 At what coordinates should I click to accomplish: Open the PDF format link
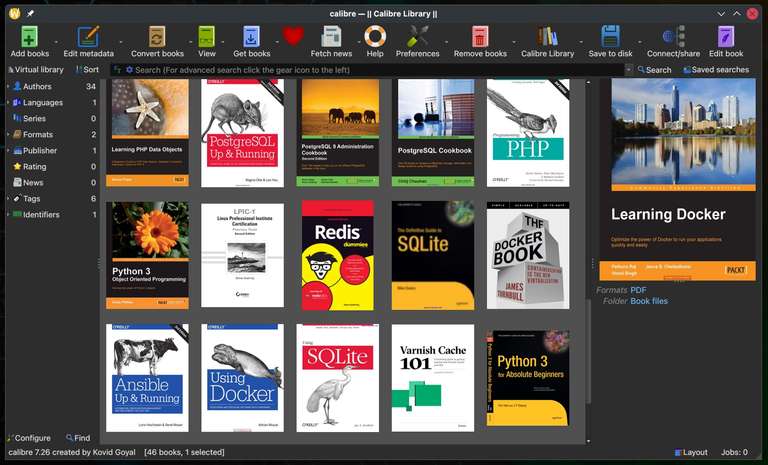(x=638, y=290)
